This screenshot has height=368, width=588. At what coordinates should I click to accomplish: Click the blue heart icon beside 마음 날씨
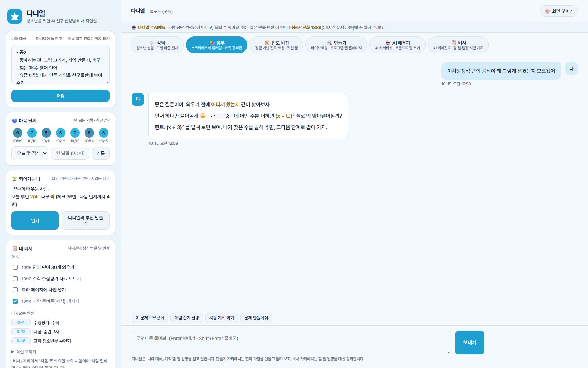(15, 121)
